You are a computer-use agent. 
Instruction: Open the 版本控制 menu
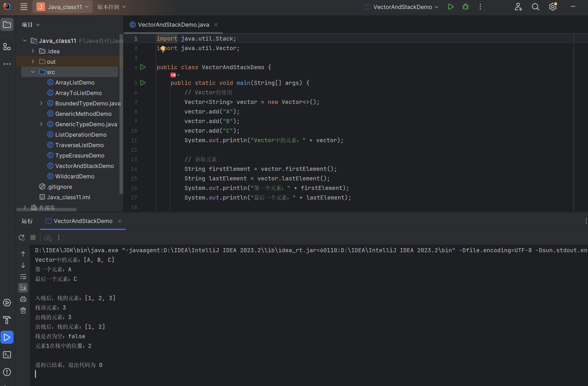(x=111, y=7)
